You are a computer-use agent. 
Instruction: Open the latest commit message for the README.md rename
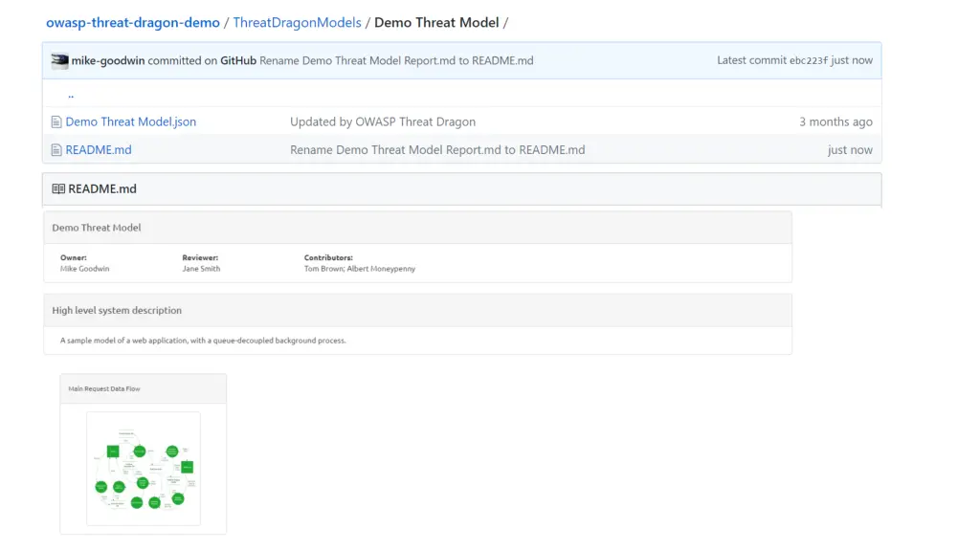pos(396,60)
